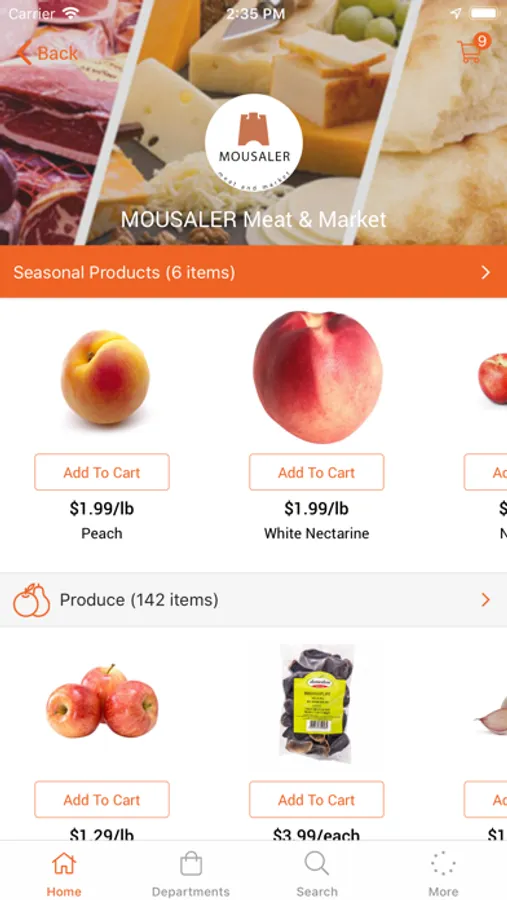Viewport: 507px width, 900px height.
Task: Tap the MOUSALER castle logo
Action: 254,142
